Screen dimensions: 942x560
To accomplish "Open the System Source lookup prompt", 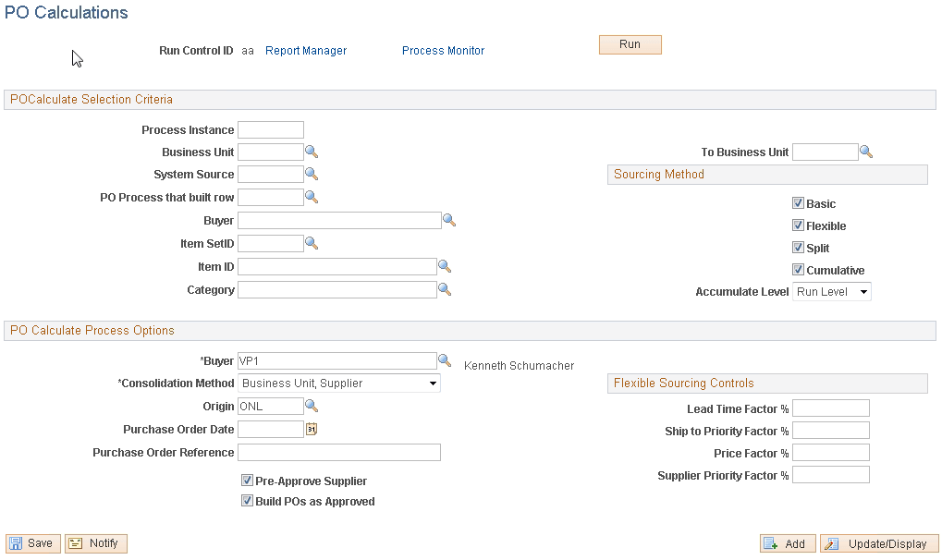I will (x=312, y=174).
